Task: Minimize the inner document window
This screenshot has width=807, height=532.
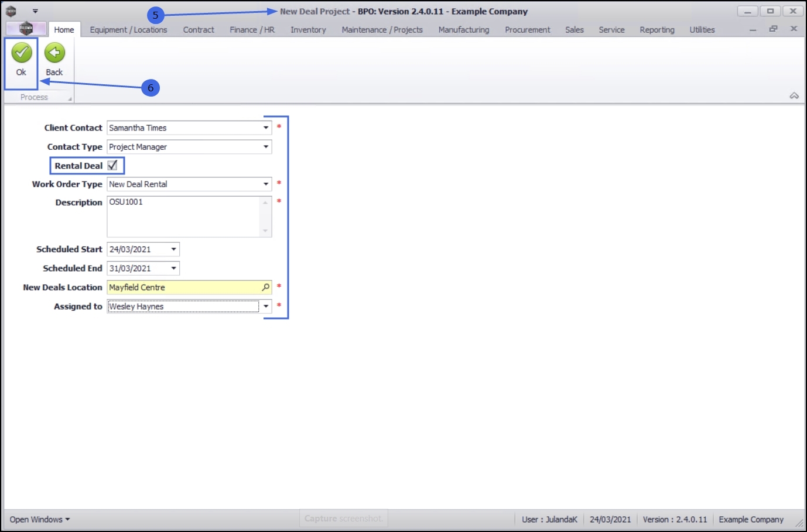Action: [753, 29]
